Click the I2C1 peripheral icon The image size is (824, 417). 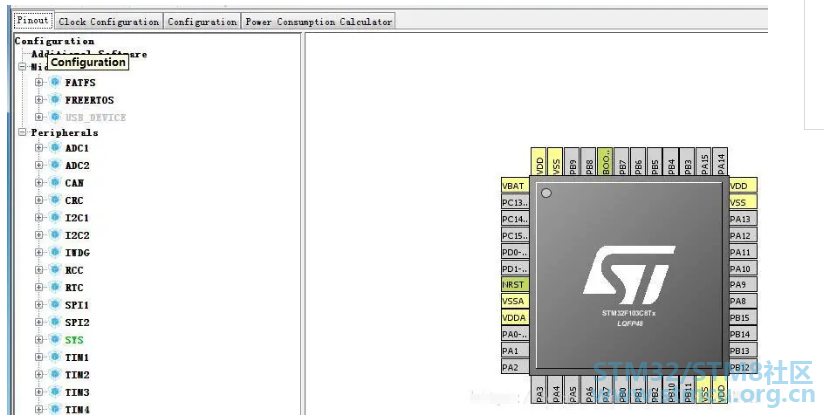click(55, 217)
